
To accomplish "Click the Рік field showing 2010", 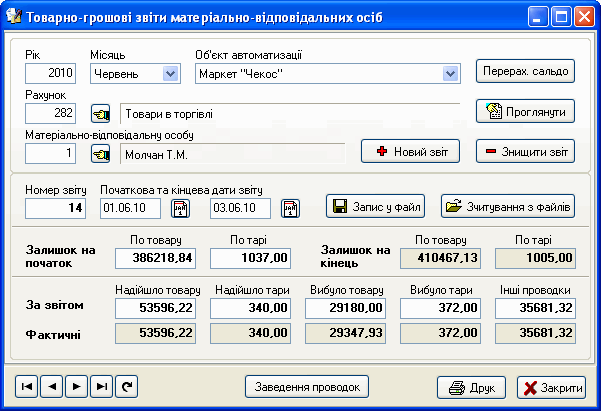I will click(50, 73).
